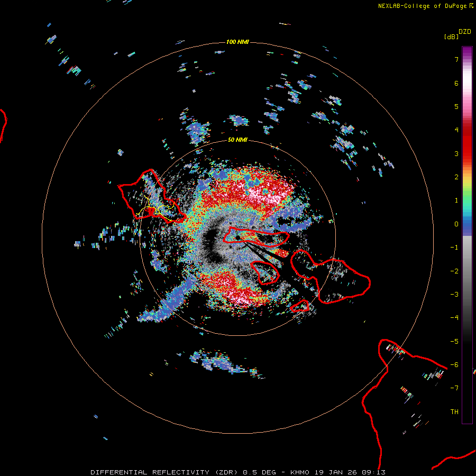Click the -1 value on the color scale

[454, 248]
